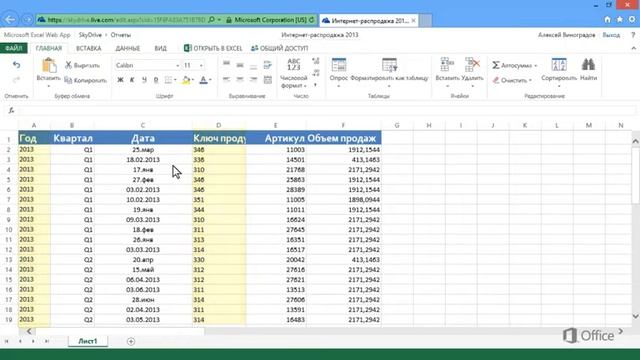640x360 pixels.
Task: Toggle bold (Ж) formatting
Action: 120,80
